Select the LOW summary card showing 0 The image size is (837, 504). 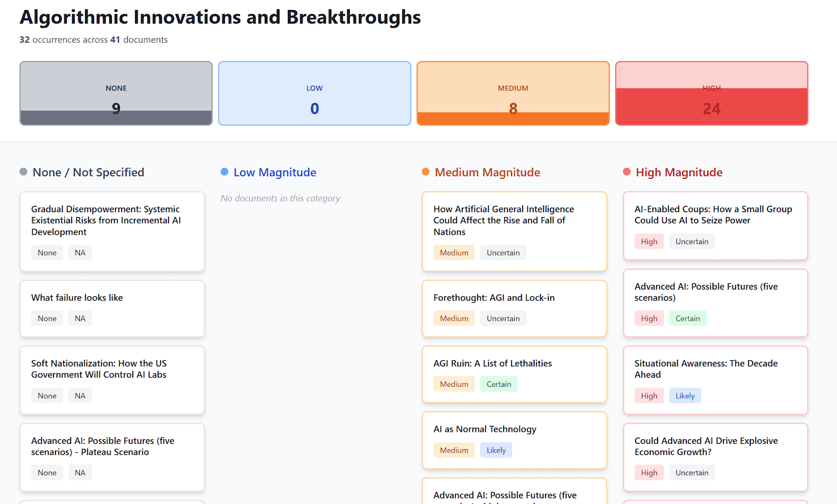314,94
